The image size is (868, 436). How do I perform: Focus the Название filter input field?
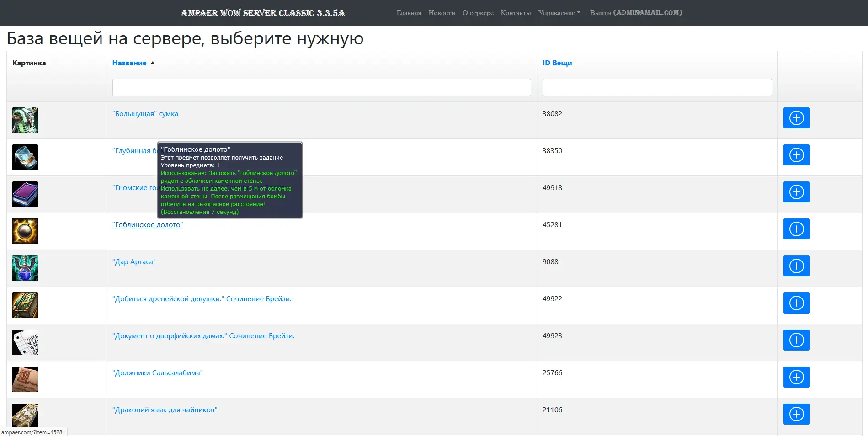click(322, 87)
